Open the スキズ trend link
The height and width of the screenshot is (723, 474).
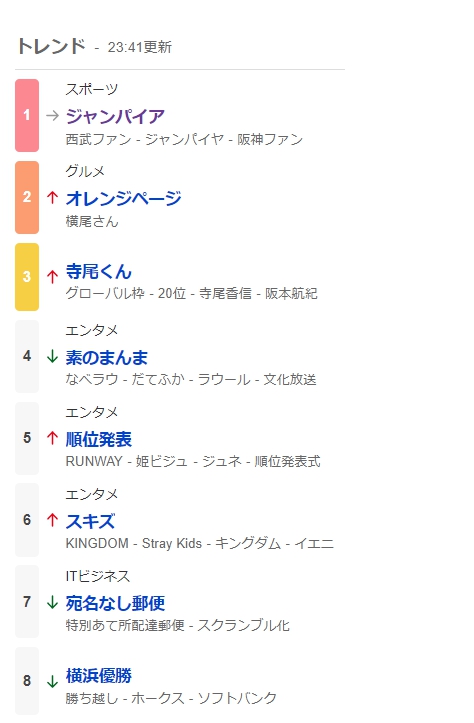tap(90, 522)
